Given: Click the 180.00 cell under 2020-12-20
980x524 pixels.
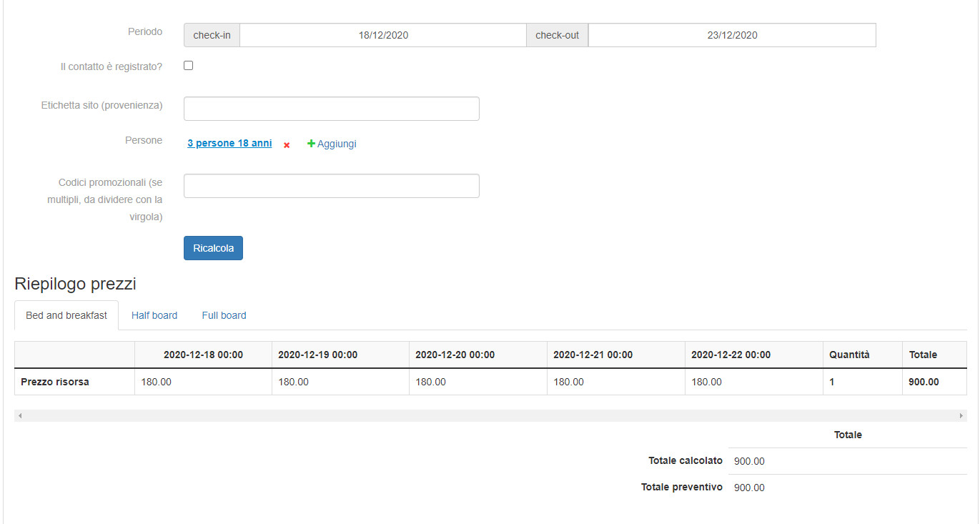Looking at the screenshot, I should click(x=478, y=382).
